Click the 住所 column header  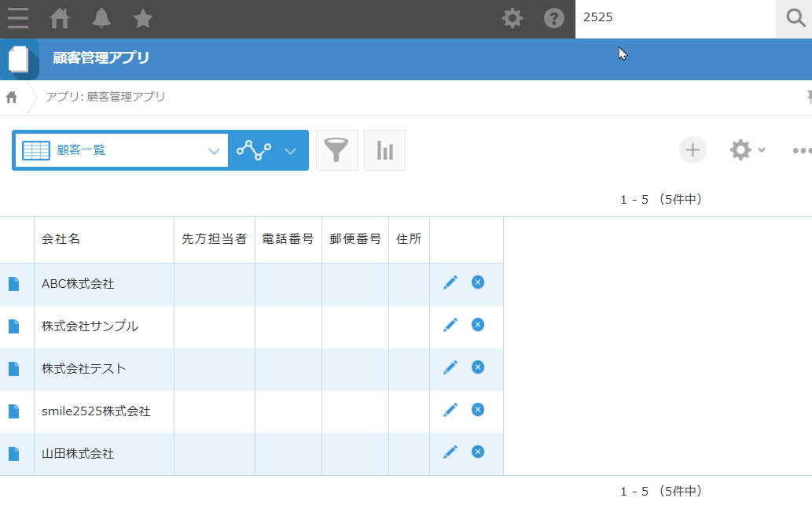click(409, 238)
